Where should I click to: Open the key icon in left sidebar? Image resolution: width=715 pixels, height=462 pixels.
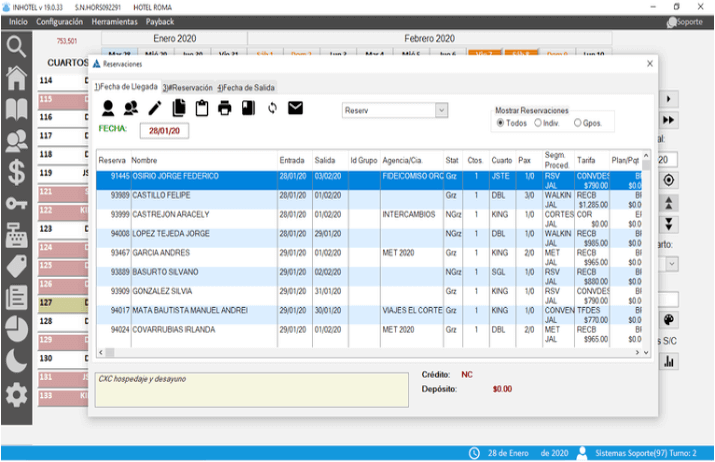pyautogui.click(x=16, y=203)
